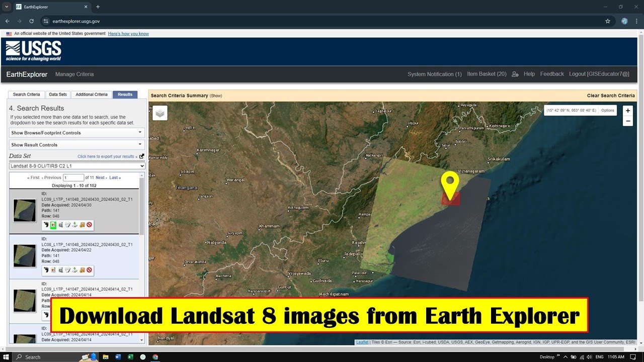Expand Show Browse/Footprint Controls
The height and width of the screenshot is (362, 644).
pos(77,133)
